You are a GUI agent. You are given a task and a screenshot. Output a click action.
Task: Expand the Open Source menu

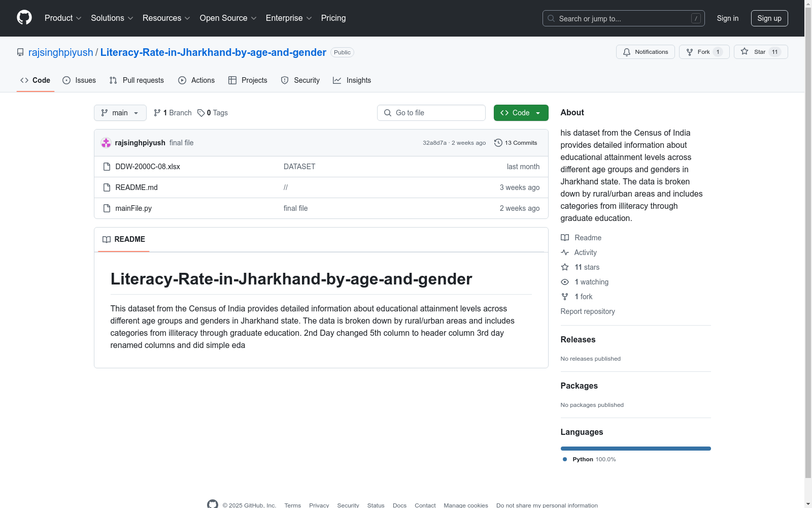tap(228, 18)
